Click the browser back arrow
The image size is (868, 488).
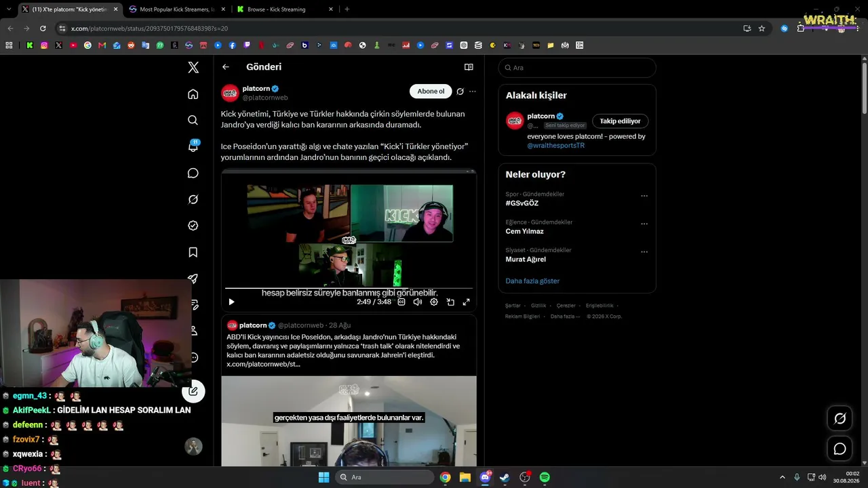(10, 28)
